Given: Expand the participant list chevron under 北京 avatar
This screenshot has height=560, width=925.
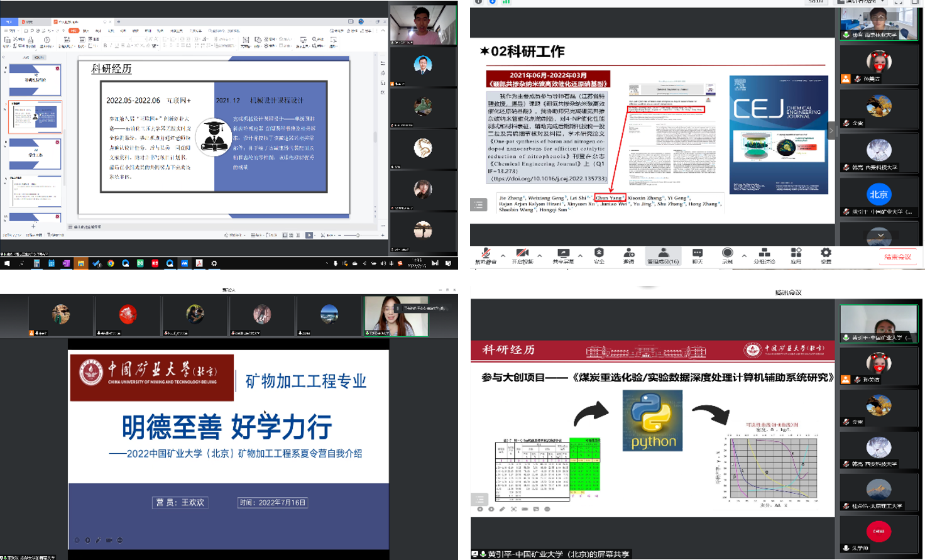Looking at the screenshot, I should (880, 235).
